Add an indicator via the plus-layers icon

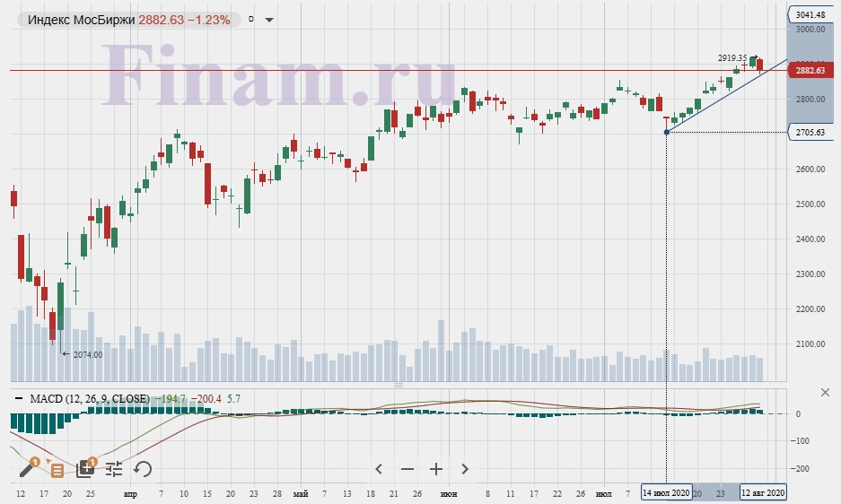pyautogui.click(x=85, y=469)
